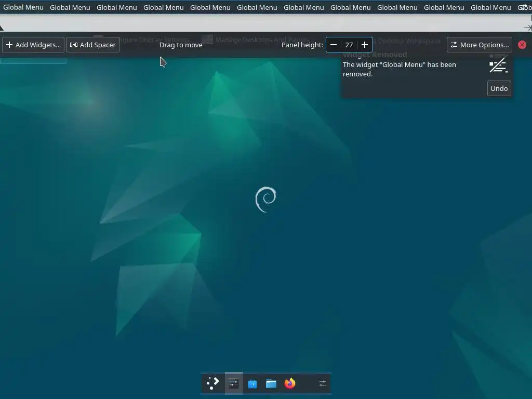Add a spacer to the panel
Image resolution: width=532 pixels, height=399 pixels.
point(93,45)
